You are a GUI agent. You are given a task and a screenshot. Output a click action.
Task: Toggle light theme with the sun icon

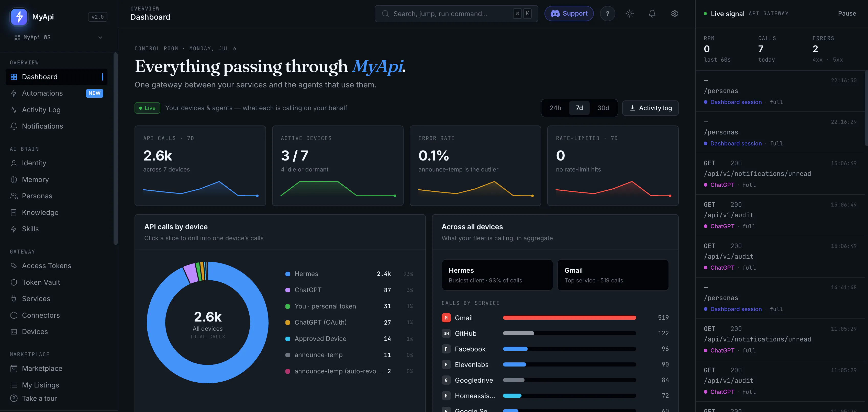(629, 14)
